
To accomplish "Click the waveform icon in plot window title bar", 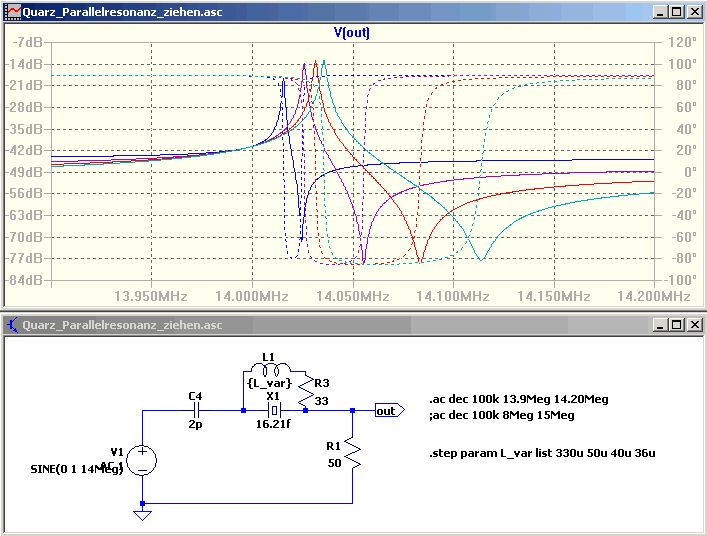I will [x=14, y=12].
